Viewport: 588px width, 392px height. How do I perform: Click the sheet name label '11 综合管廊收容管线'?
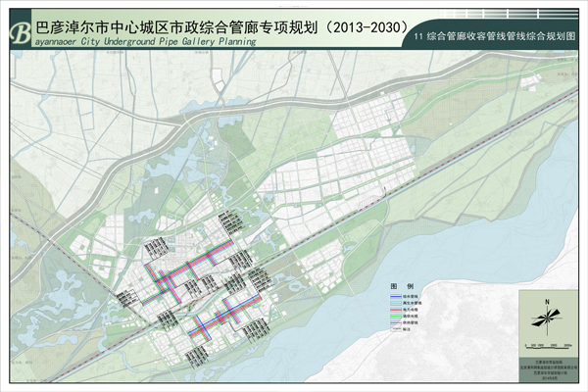495,35
